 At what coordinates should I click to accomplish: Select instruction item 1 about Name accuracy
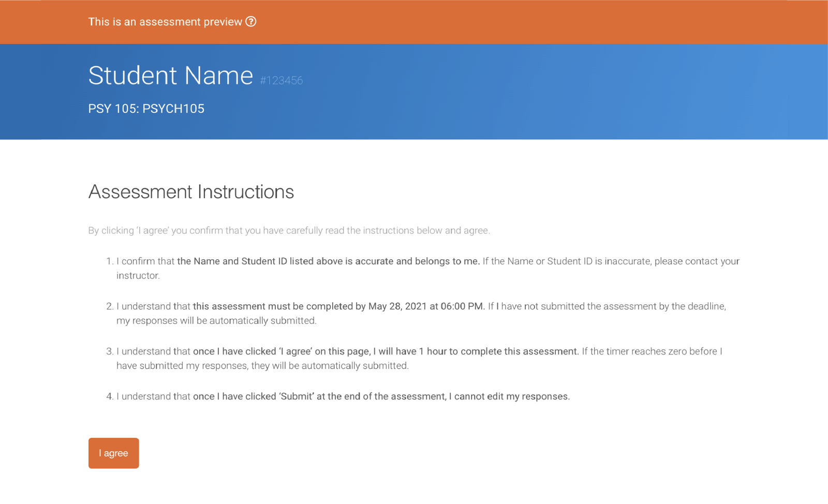(x=362, y=268)
